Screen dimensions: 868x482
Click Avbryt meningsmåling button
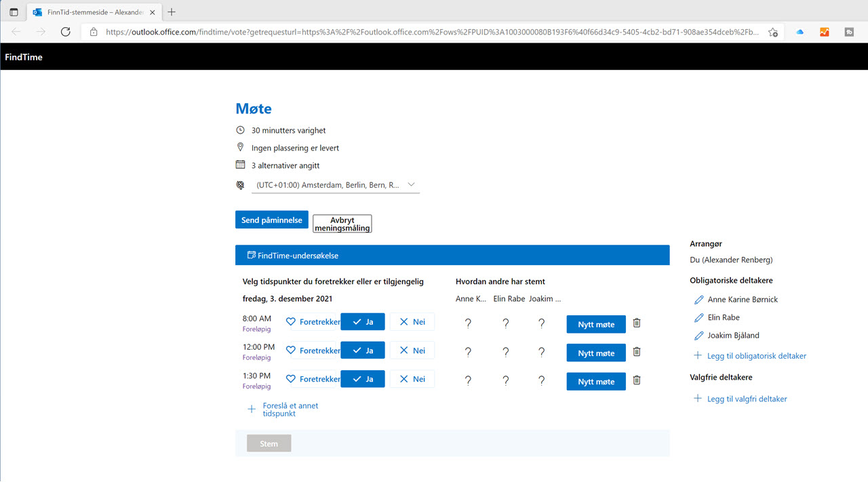point(342,224)
